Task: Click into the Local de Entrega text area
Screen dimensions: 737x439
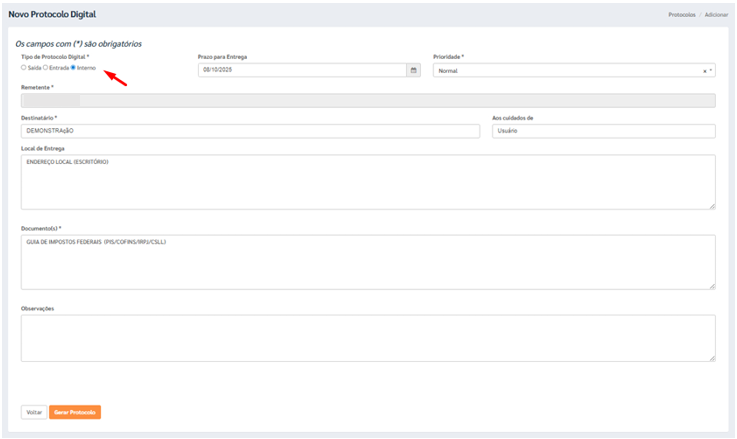Action: 367,182
